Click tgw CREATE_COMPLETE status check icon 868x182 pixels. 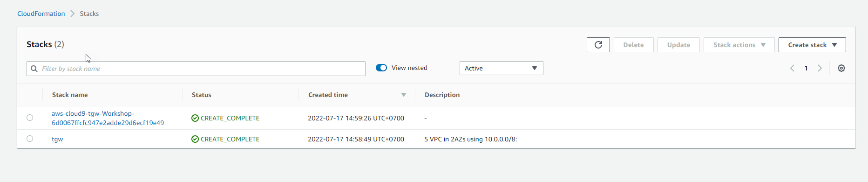195,139
